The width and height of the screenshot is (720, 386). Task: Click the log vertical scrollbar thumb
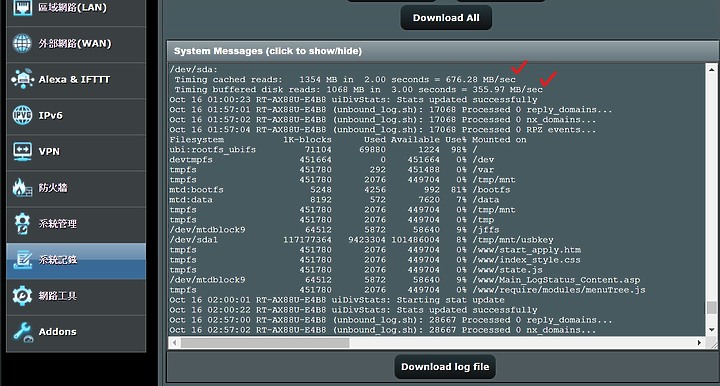[711, 308]
